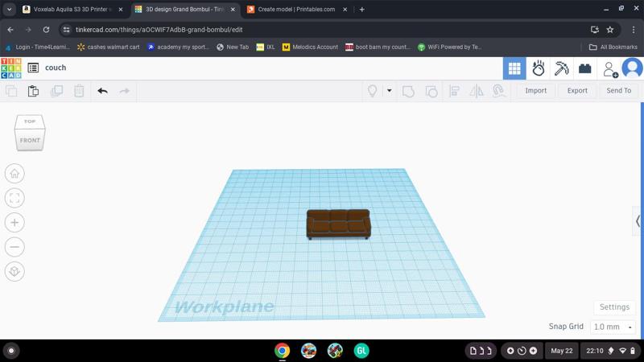Switch orthographic/perspective view cube icon
The height and width of the screenshot is (362, 644).
point(14,271)
